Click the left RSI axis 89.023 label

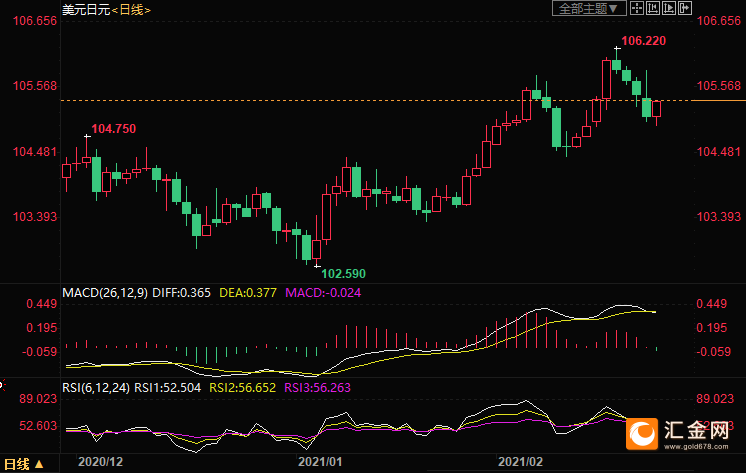38,399
